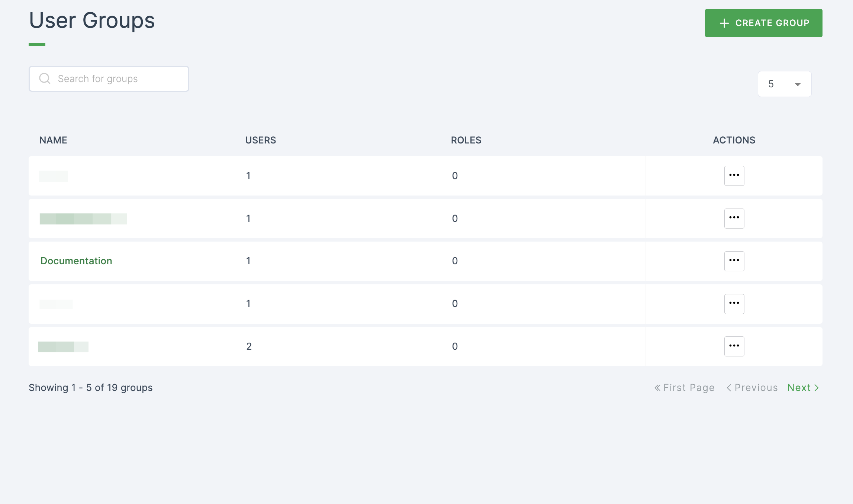Image resolution: width=853 pixels, height=504 pixels.
Task: Click the Search for groups input field
Action: (x=109, y=78)
